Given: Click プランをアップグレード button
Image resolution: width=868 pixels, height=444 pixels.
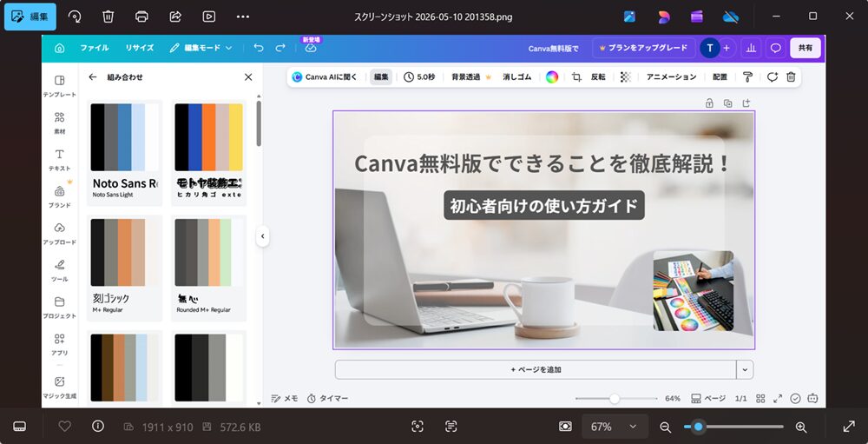Looking at the screenshot, I should pyautogui.click(x=643, y=49).
